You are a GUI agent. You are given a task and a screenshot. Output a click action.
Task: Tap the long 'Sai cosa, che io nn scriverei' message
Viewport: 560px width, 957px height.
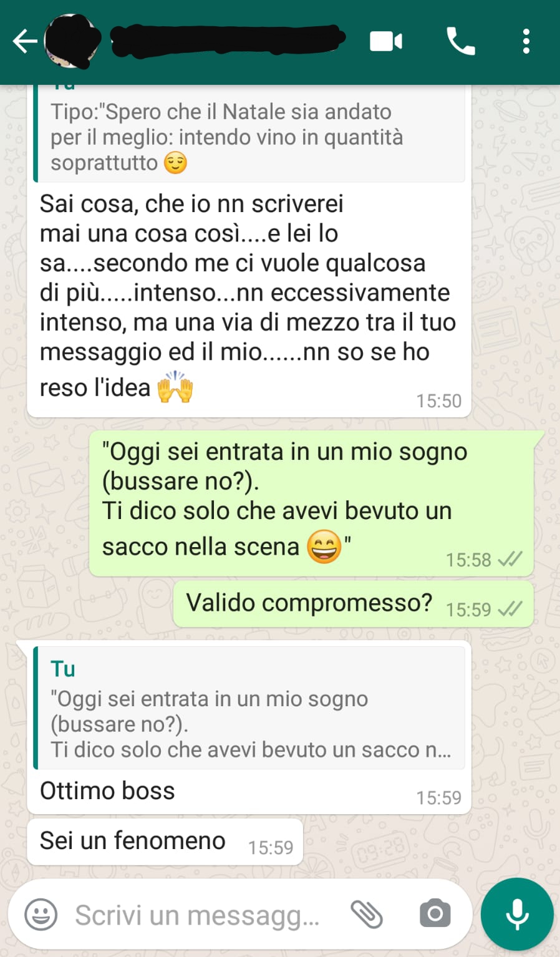click(x=249, y=296)
